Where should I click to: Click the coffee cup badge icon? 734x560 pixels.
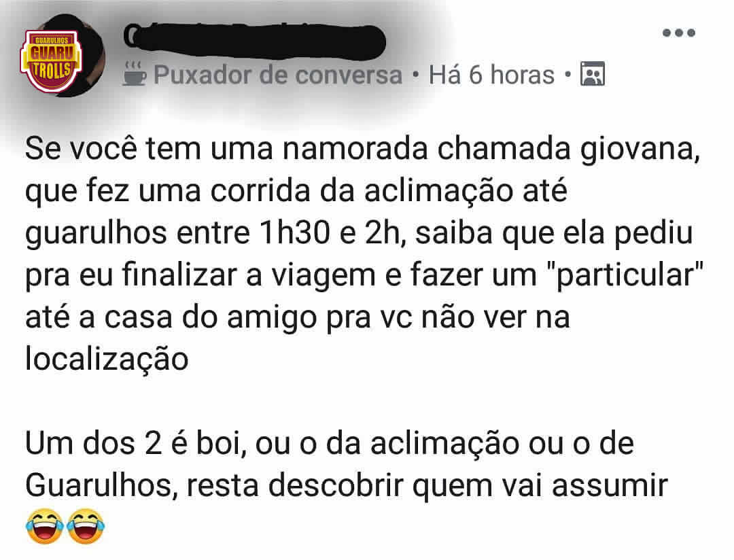tap(135, 74)
